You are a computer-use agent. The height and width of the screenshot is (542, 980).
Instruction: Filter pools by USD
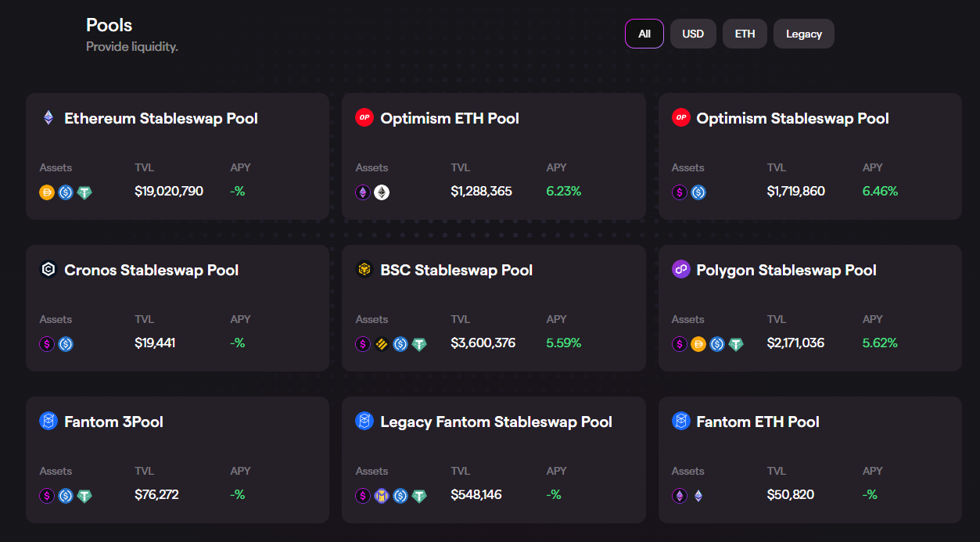[x=693, y=34]
